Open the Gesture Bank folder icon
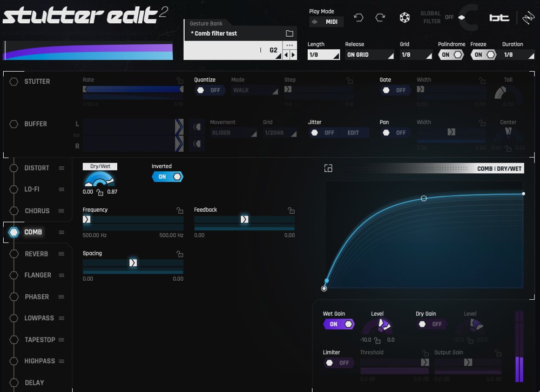This screenshot has width=540, height=392. 289,33
